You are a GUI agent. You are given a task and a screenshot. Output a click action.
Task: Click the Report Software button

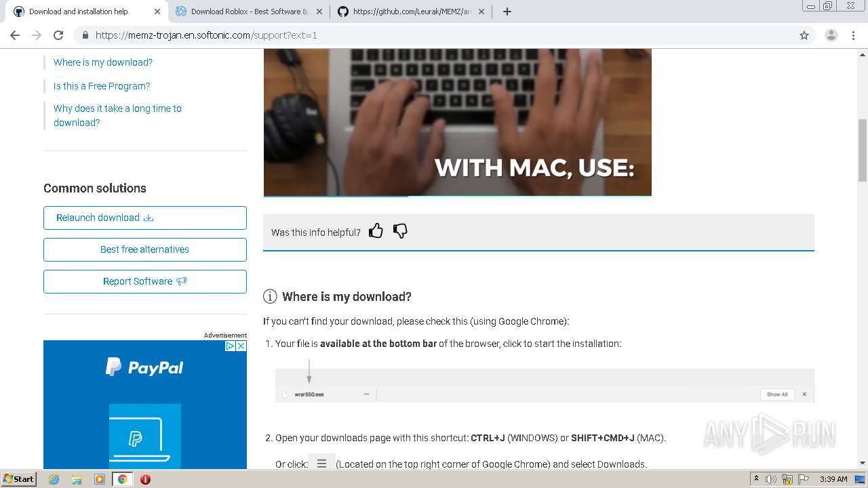point(145,281)
